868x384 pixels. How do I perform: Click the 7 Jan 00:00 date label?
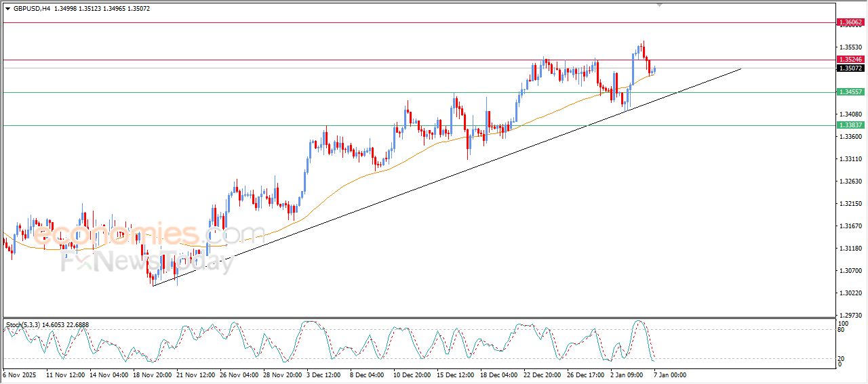[x=670, y=374]
